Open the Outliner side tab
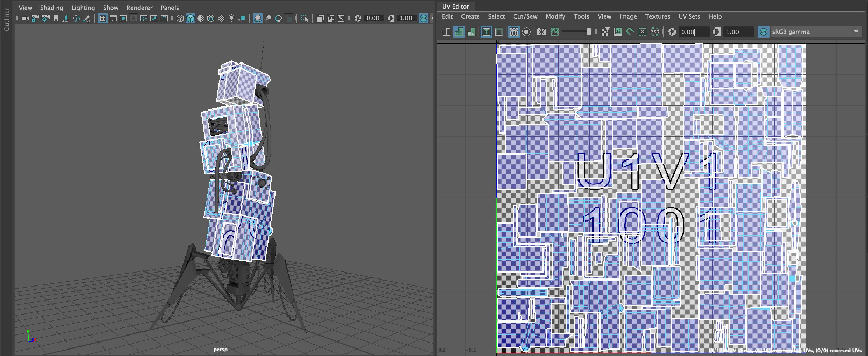 6,19
